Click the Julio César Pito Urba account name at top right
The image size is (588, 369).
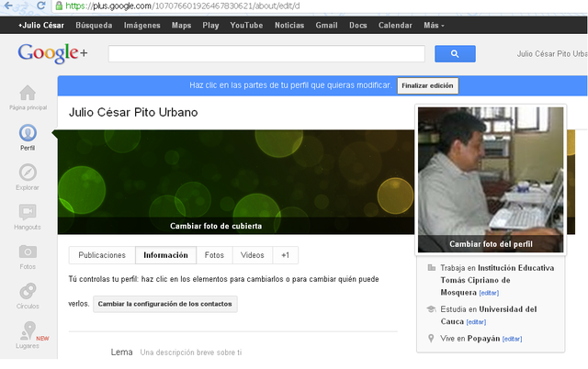click(551, 54)
